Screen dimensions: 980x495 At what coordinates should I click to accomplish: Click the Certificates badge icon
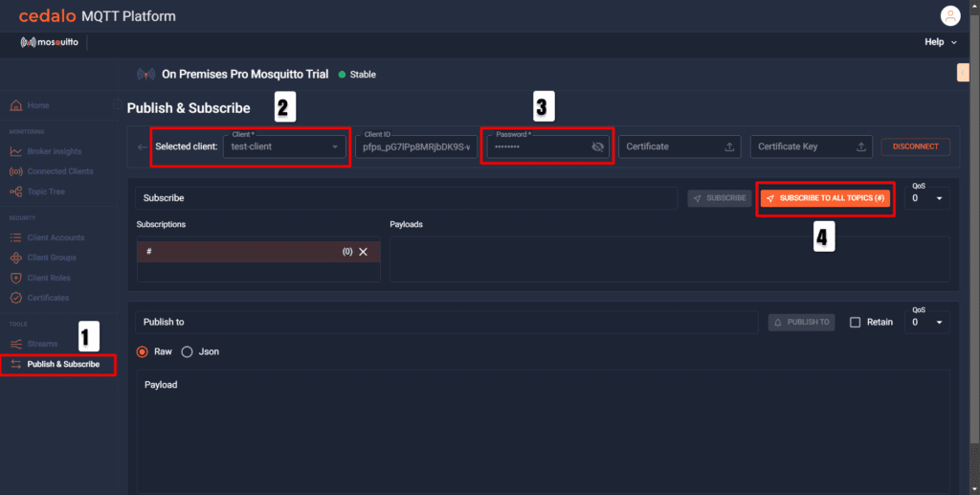(16, 298)
